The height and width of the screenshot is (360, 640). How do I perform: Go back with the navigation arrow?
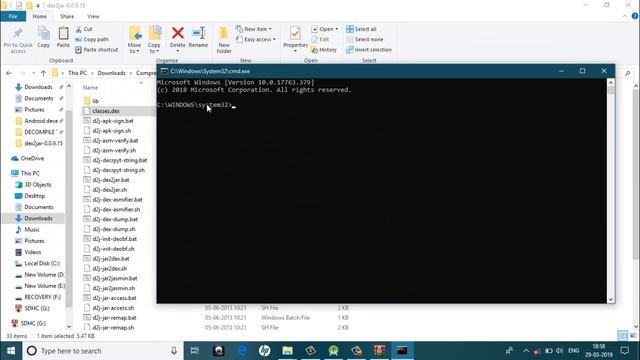(x=9, y=73)
